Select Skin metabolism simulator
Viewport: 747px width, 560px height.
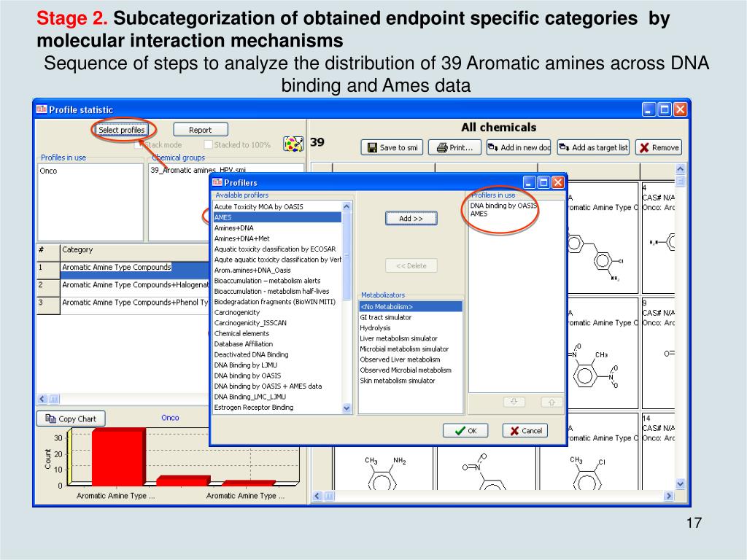click(411, 380)
